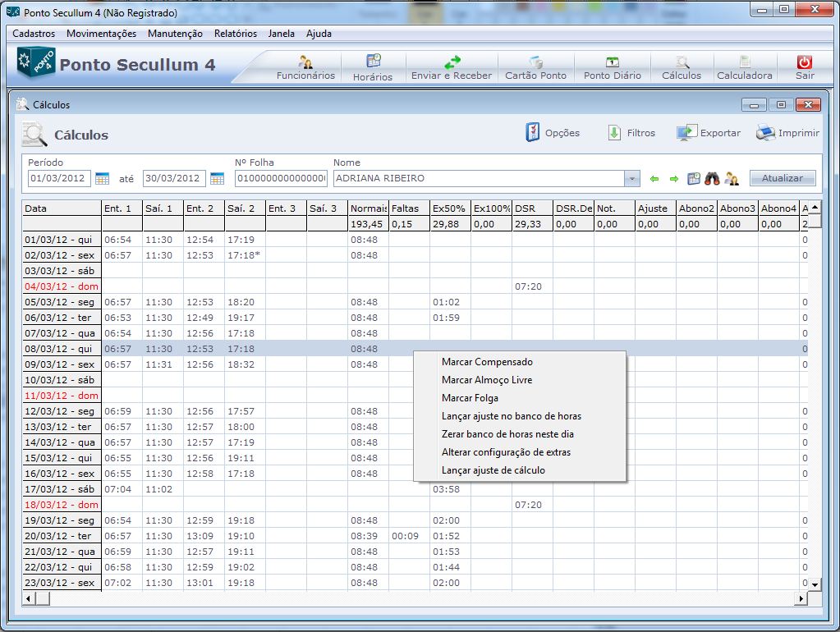Open Opções in Cálculos window
This screenshot has height=632, width=840.
553,132
